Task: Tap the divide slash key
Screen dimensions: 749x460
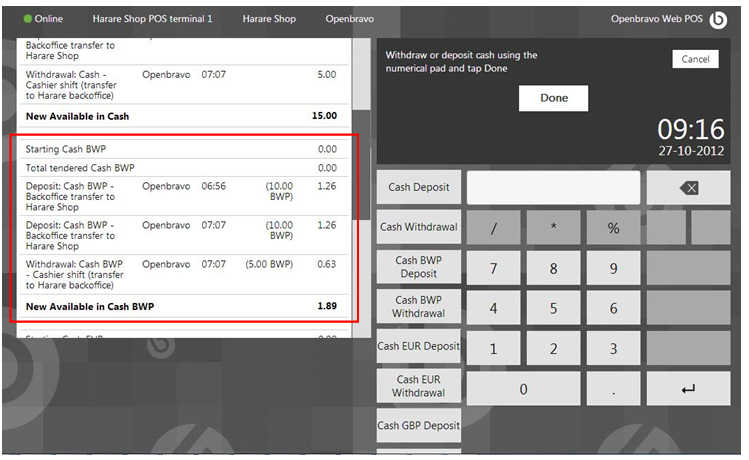Action: tap(493, 228)
